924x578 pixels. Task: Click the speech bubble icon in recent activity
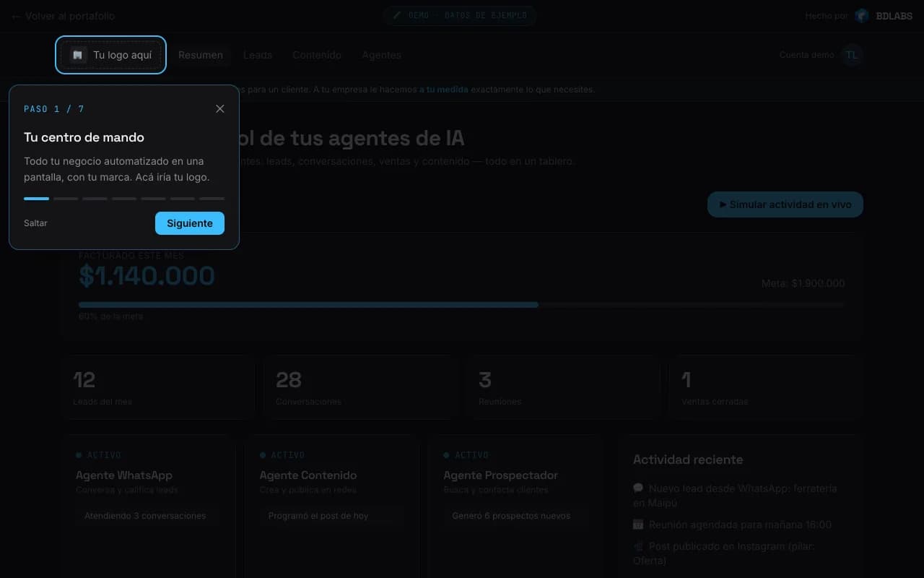tap(638, 488)
